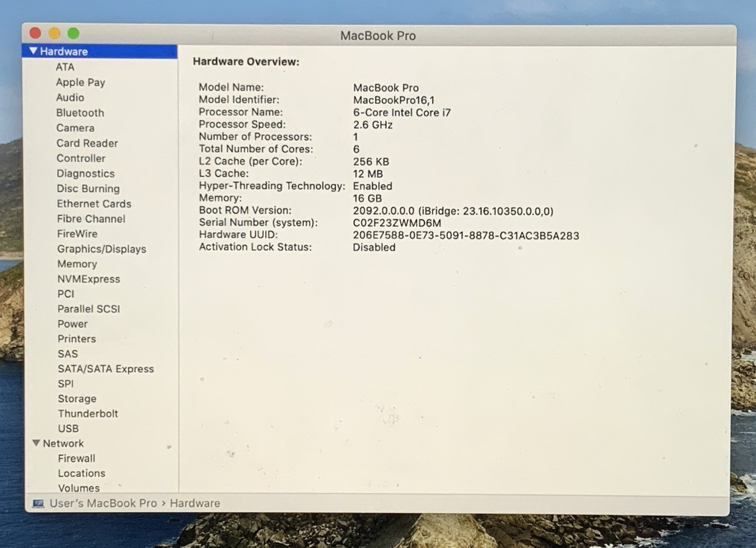Screen dimensions: 756x548
Task: Select the Hardware category row
Action: click(100, 51)
